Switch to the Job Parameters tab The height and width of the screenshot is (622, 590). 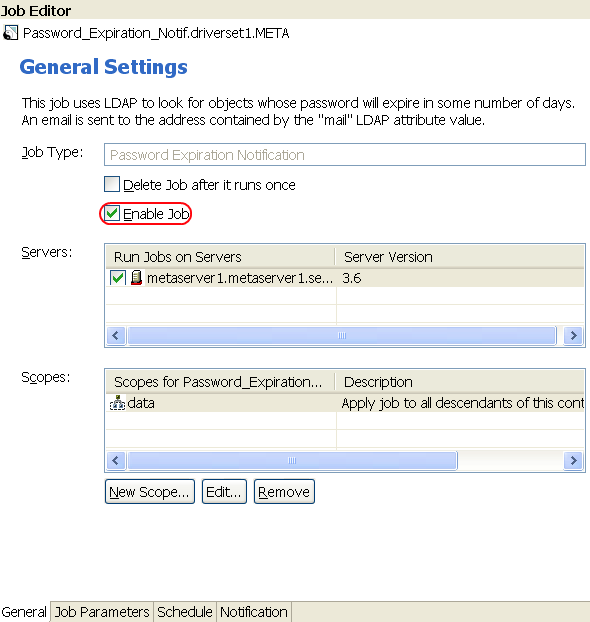tap(102, 612)
